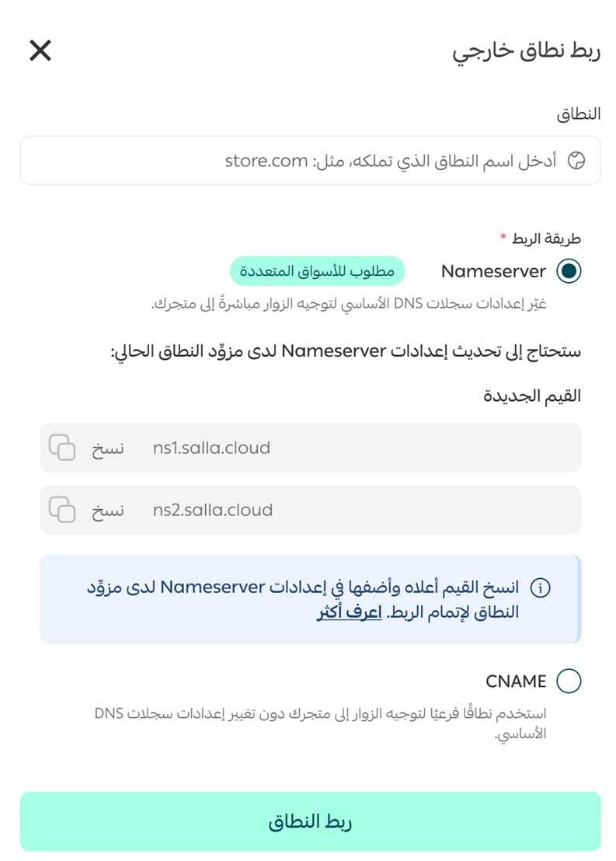Click نسخ beside ns2.salla.cloud

(x=110, y=510)
